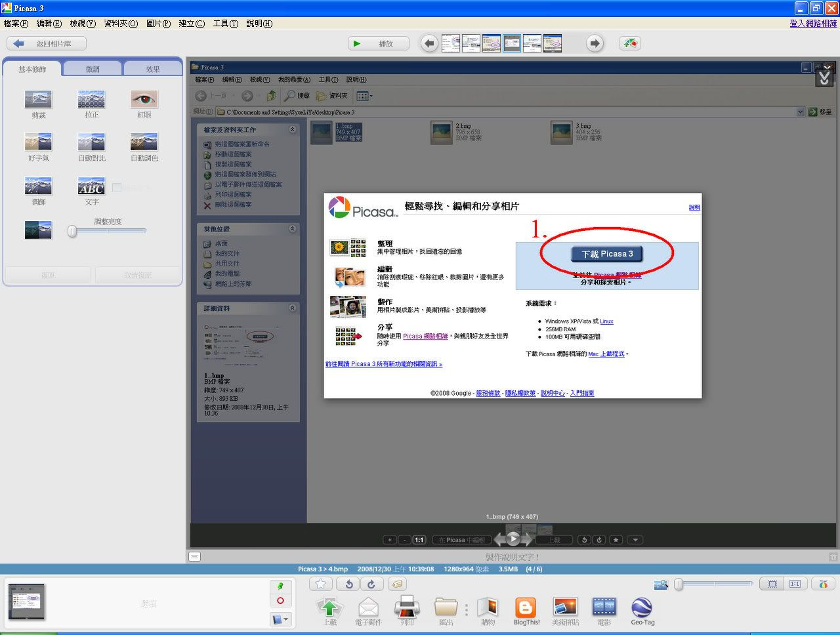
Task: Click the web album icon beside 1:1 button
Action: point(823,584)
